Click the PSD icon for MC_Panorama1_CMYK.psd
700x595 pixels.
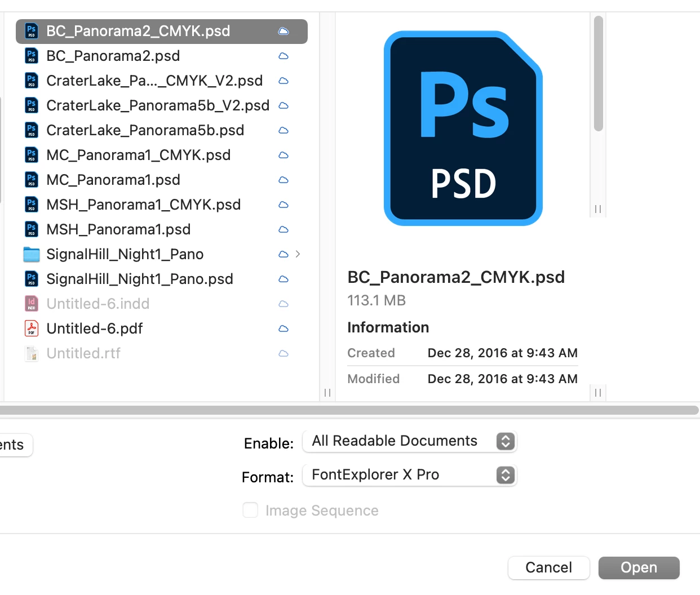32,155
